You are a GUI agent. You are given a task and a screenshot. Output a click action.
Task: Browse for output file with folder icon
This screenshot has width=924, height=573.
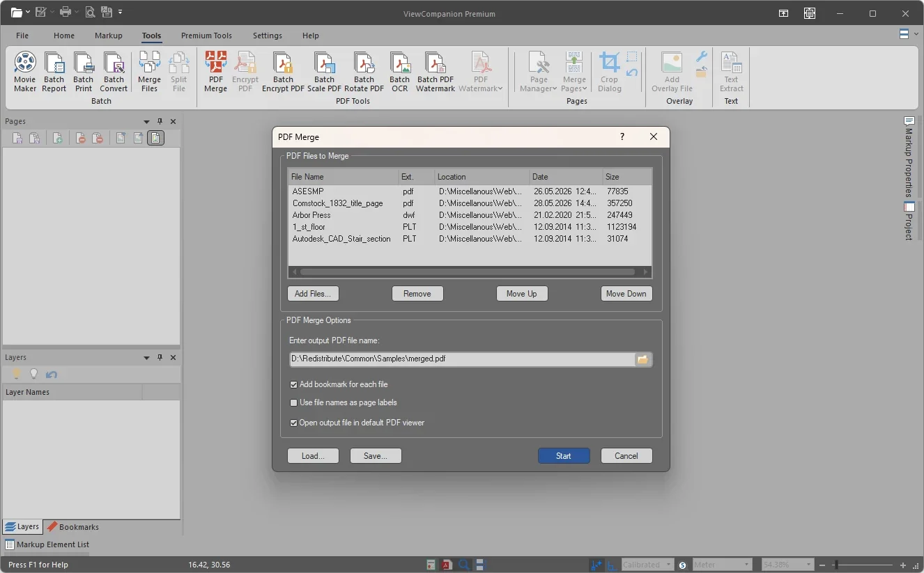(x=642, y=359)
